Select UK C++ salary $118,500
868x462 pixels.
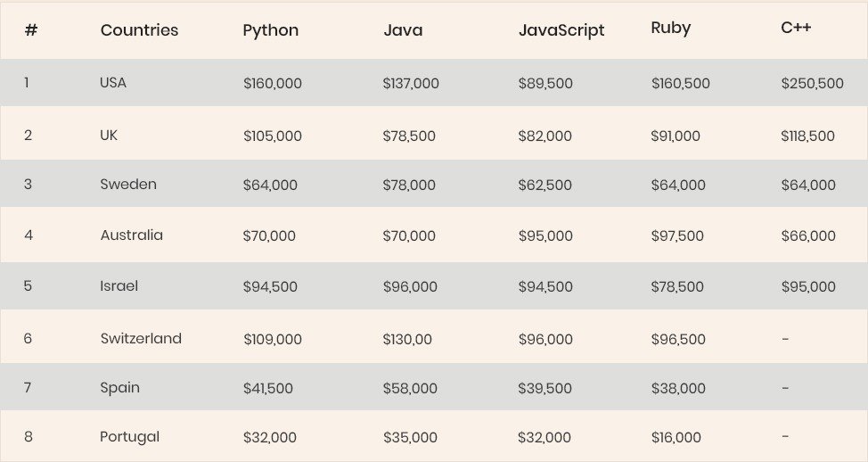point(807,136)
